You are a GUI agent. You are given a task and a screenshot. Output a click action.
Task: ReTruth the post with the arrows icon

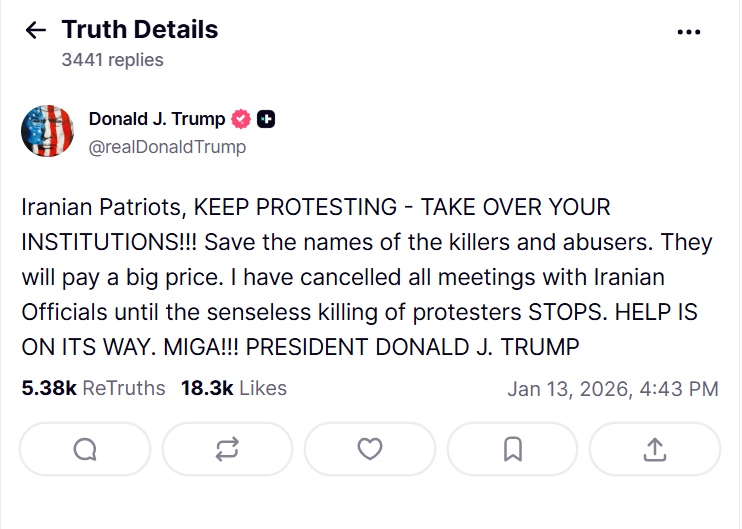pos(227,449)
